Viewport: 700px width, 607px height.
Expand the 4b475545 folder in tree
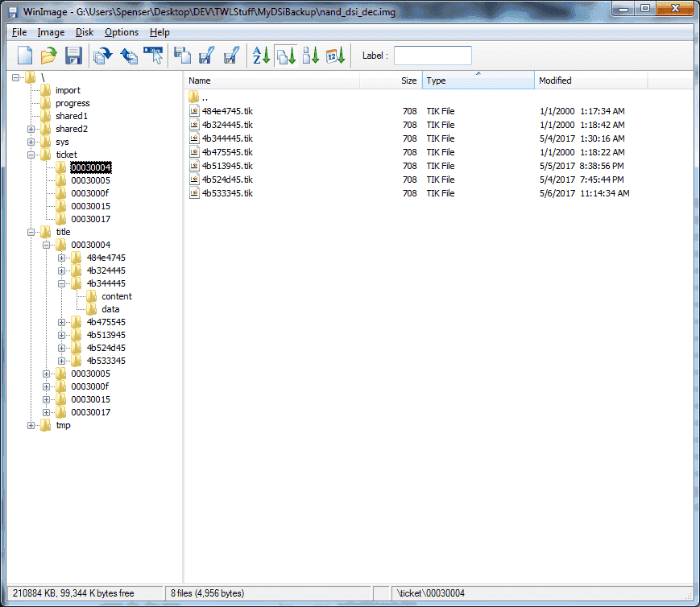point(61,322)
